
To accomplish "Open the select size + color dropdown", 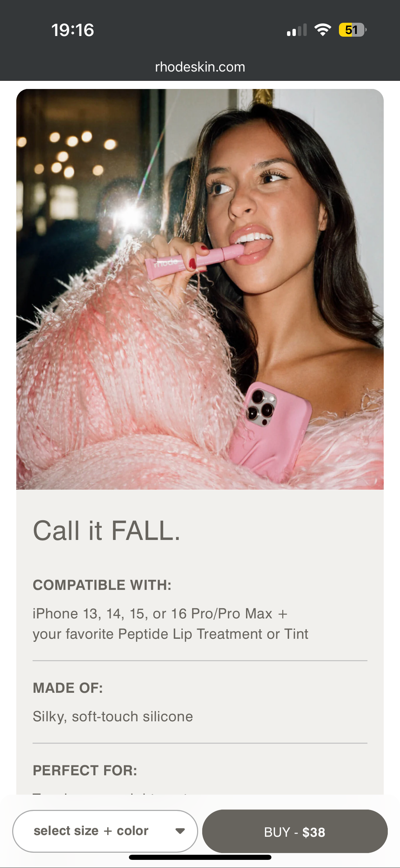I will coord(105,831).
